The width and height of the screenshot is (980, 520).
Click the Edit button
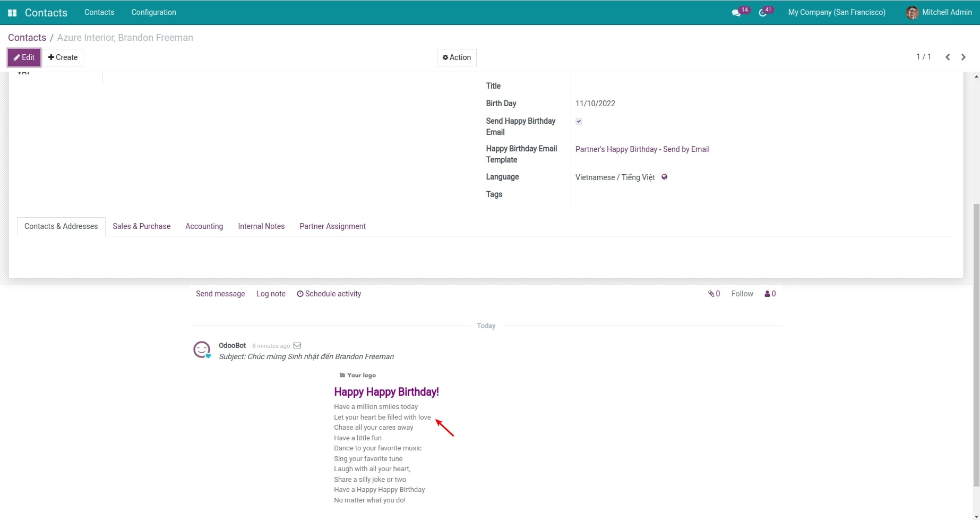[x=24, y=57]
